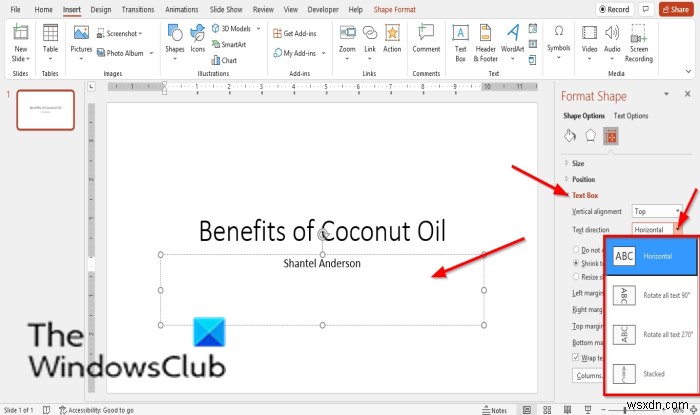Draw a Text Box
This screenshot has width=700, height=415.
coord(460,43)
